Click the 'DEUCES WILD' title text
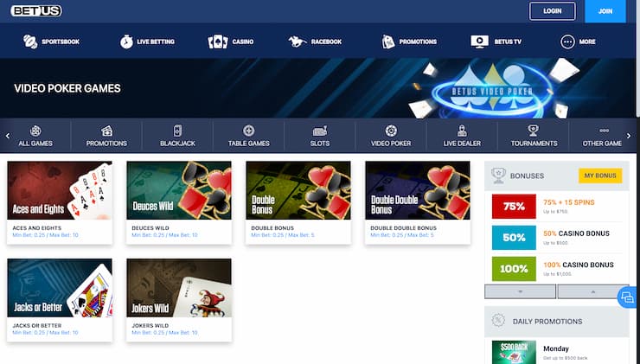 [150, 228]
